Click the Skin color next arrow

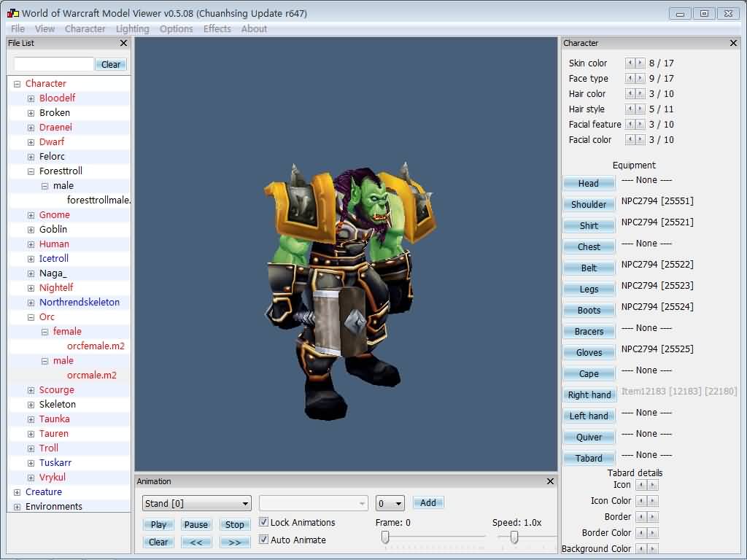(x=640, y=63)
